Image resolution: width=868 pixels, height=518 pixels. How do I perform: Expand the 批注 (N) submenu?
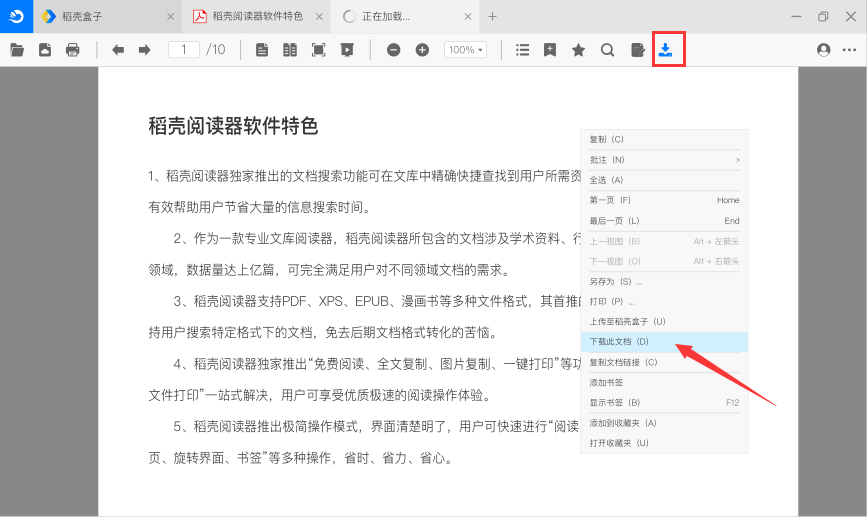click(664, 160)
